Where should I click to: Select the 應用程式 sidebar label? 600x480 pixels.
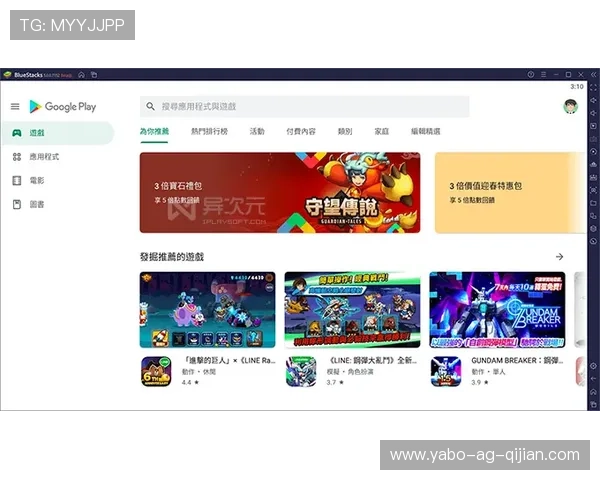coord(44,157)
